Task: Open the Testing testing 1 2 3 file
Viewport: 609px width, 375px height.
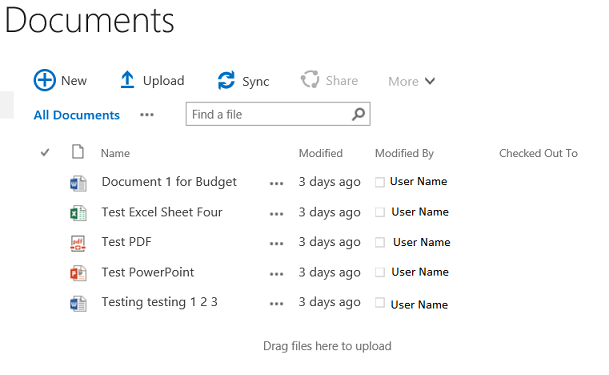Action: [160, 302]
